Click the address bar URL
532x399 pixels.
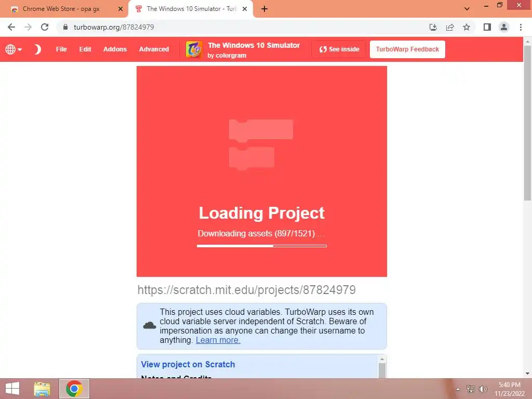click(114, 27)
